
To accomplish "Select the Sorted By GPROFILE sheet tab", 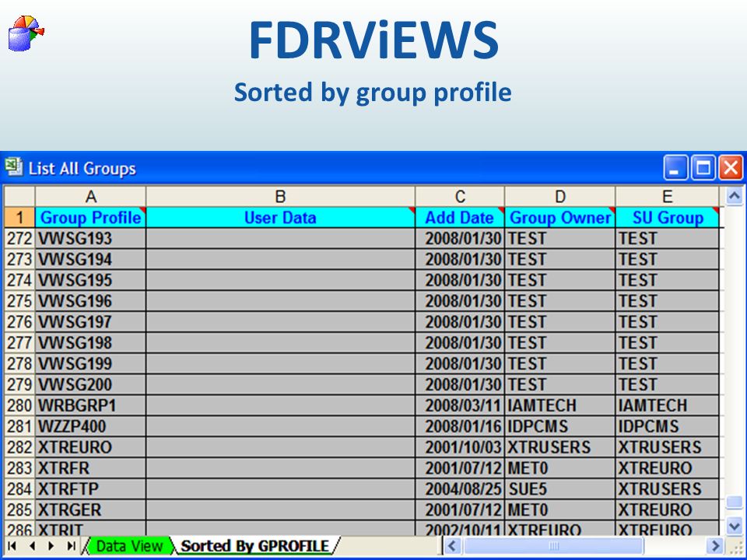I will (255, 546).
